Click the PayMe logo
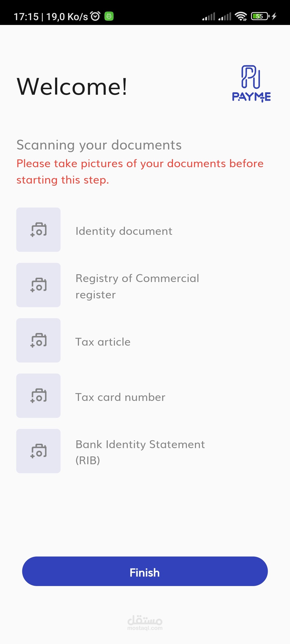Image resolution: width=290 pixels, height=644 pixels. (251, 84)
